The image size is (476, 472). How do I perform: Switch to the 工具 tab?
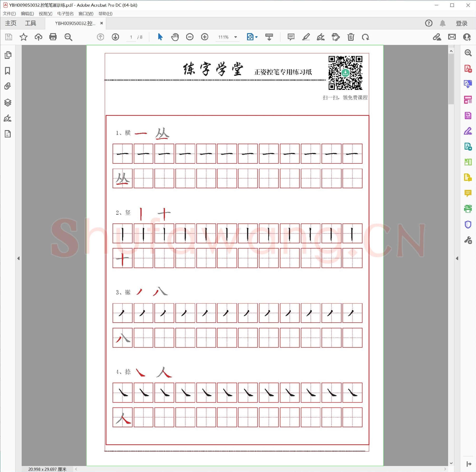pyautogui.click(x=30, y=23)
